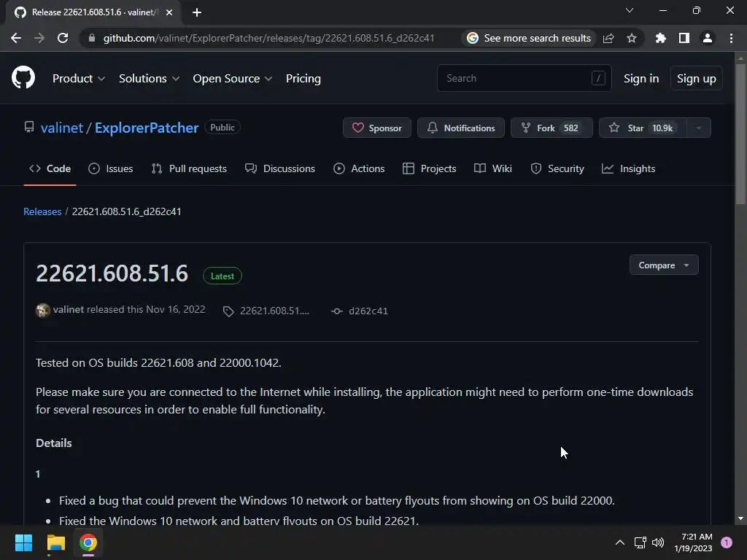Open Windows Start menu
The image size is (747, 560).
[x=23, y=542]
